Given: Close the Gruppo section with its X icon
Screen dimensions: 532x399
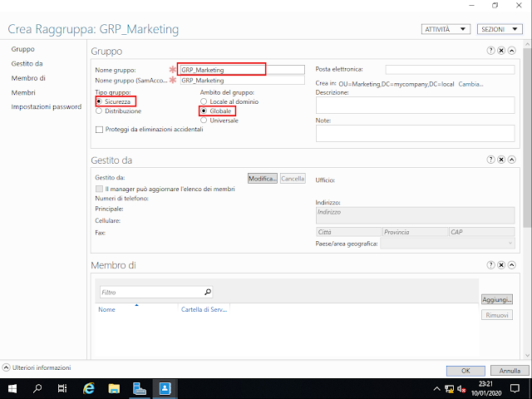Looking at the screenshot, I should pos(501,51).
